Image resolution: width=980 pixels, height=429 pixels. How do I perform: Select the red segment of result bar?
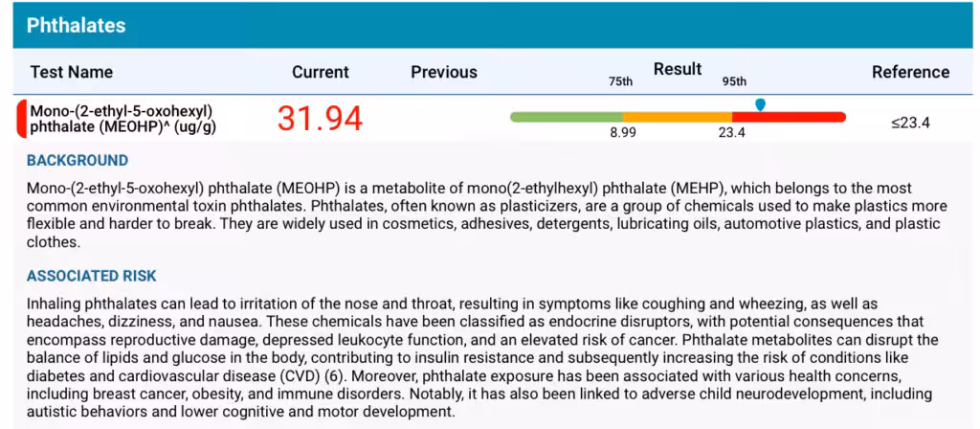[789, 117]
